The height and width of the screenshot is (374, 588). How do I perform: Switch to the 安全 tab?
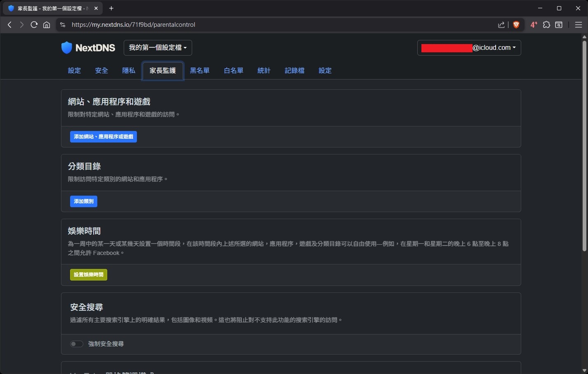(101, 70)
